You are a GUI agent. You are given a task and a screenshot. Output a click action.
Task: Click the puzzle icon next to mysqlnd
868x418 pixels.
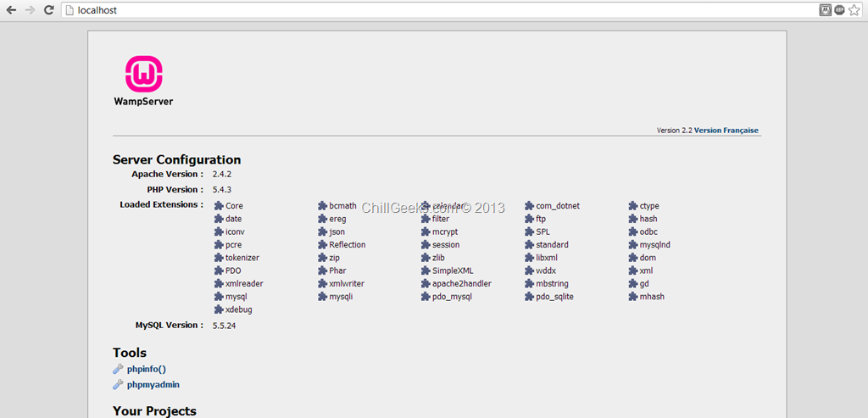tap(632, 244)
